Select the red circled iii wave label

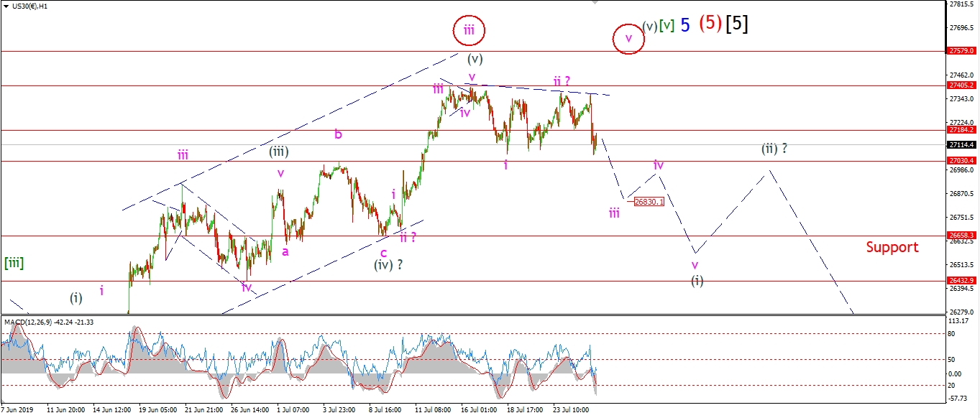[x=470, y=30]
